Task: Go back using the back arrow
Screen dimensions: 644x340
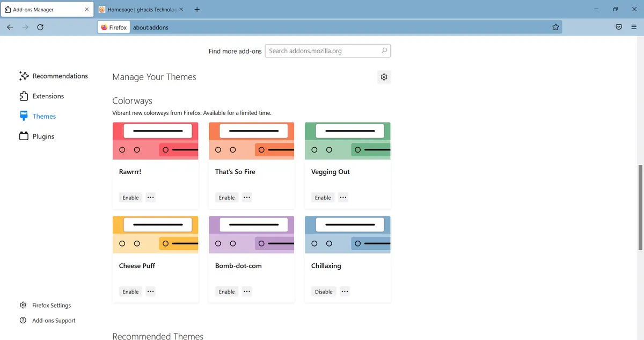Action: [10, 27]
